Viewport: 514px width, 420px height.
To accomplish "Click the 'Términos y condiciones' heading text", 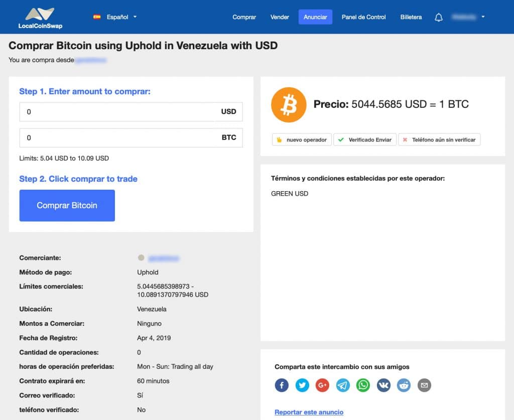I will [357, 179].
